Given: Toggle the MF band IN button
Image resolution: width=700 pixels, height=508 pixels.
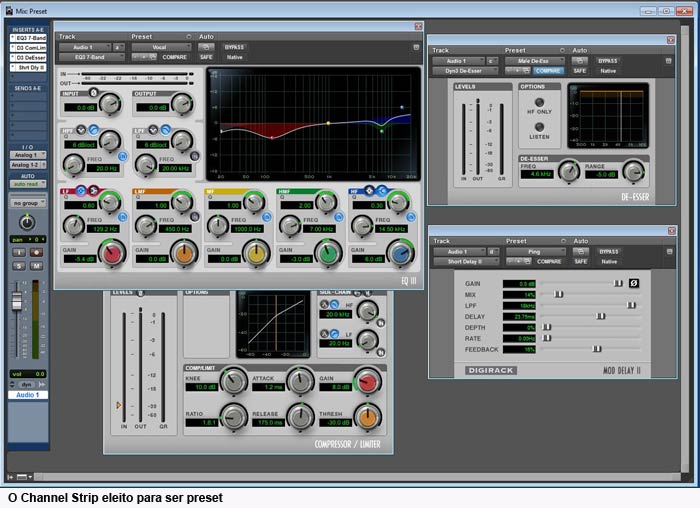Looking at the screenshot, I should pyautogui.click(x=267, y=217).
